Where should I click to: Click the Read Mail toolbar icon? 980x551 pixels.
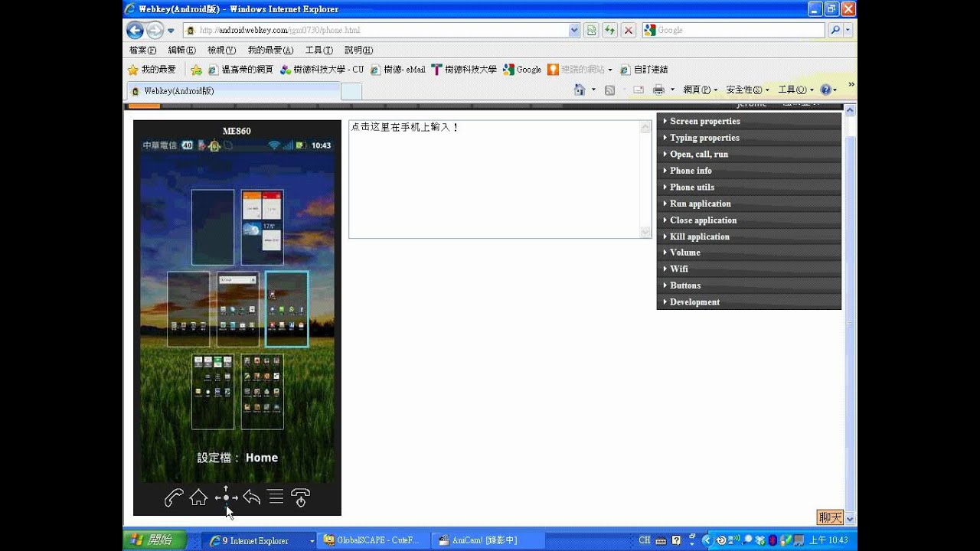638,90
